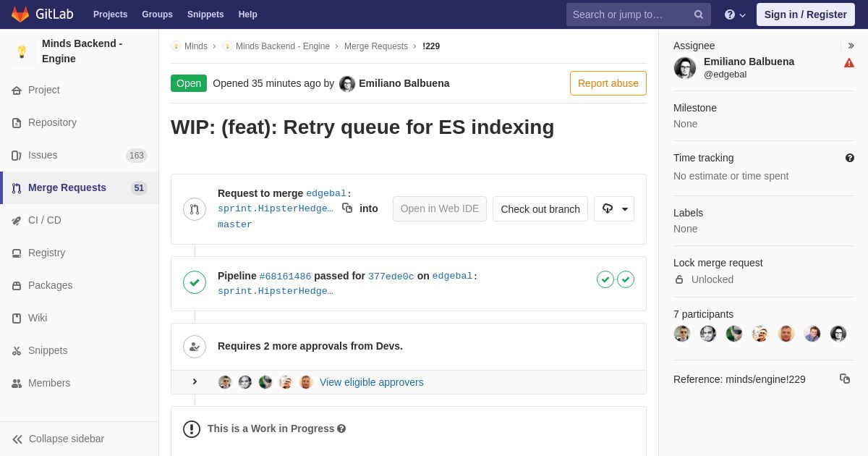Click last participant avatar
868x456 pixels.
[x=838, y=334]
